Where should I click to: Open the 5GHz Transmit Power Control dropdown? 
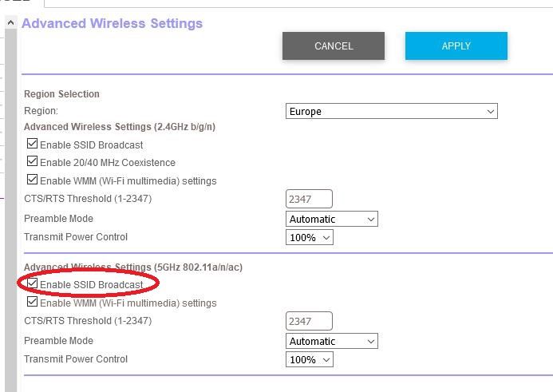pyautogui.click(x=310, y=359)
